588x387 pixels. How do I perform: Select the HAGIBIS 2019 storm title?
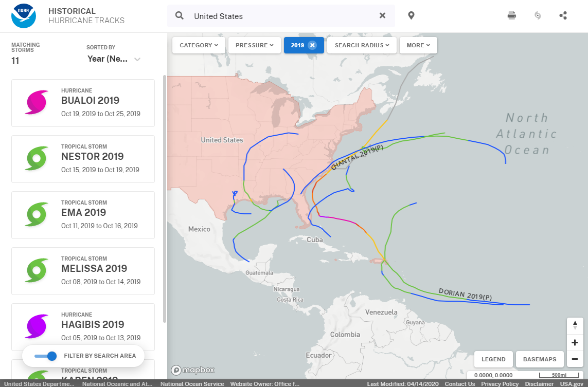tap(93, 324)
